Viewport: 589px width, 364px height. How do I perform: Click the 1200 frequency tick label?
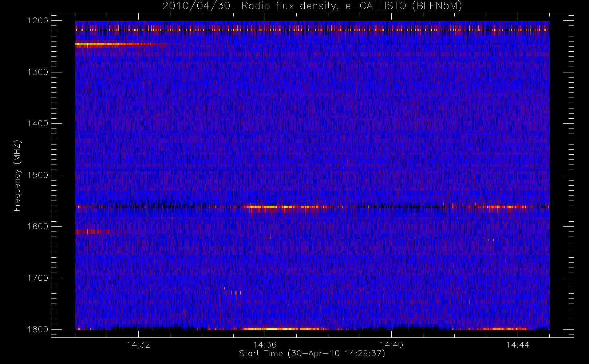[38, 21]
